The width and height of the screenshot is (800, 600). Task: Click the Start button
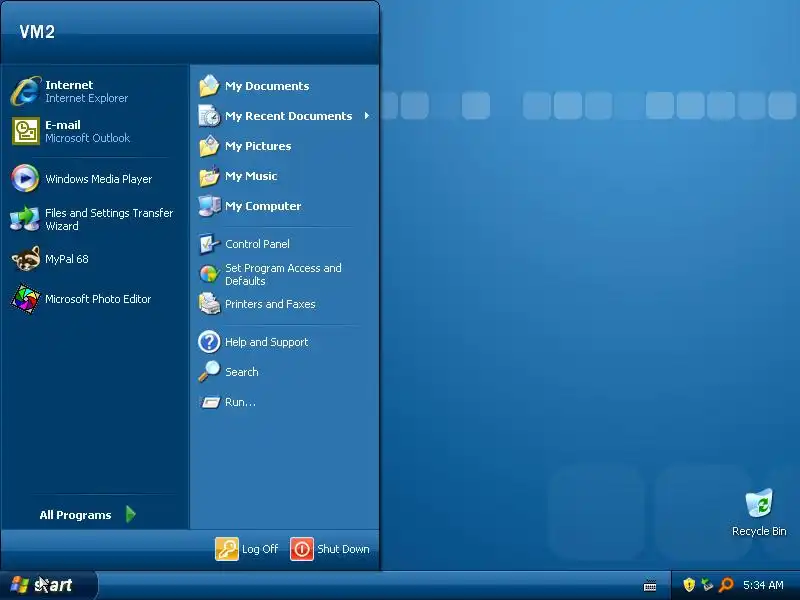(48, 585)
